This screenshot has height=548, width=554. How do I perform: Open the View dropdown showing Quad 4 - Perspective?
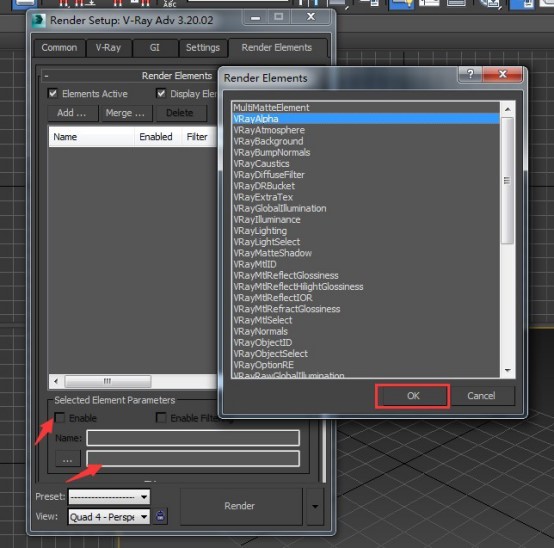click(x=109, y=517)
